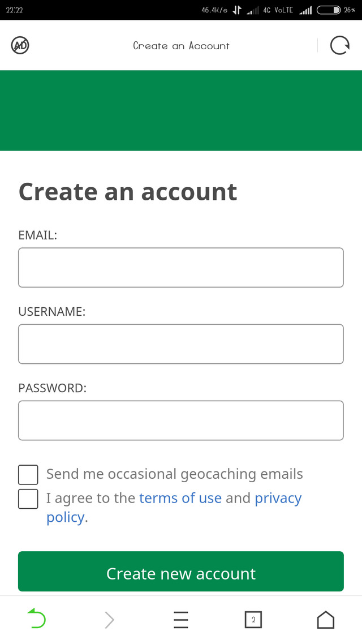This screenshot has height=644, width=362.
Task: Go to the browser home page icon
Action: [x=325, y=620]
